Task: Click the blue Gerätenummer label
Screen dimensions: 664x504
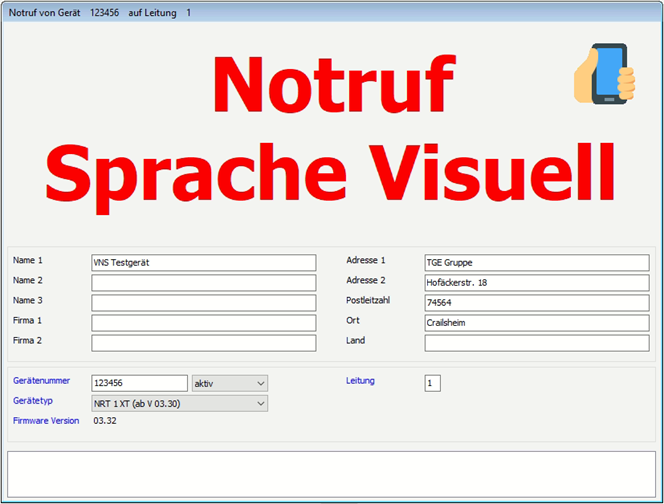Action: click(41, 381)
